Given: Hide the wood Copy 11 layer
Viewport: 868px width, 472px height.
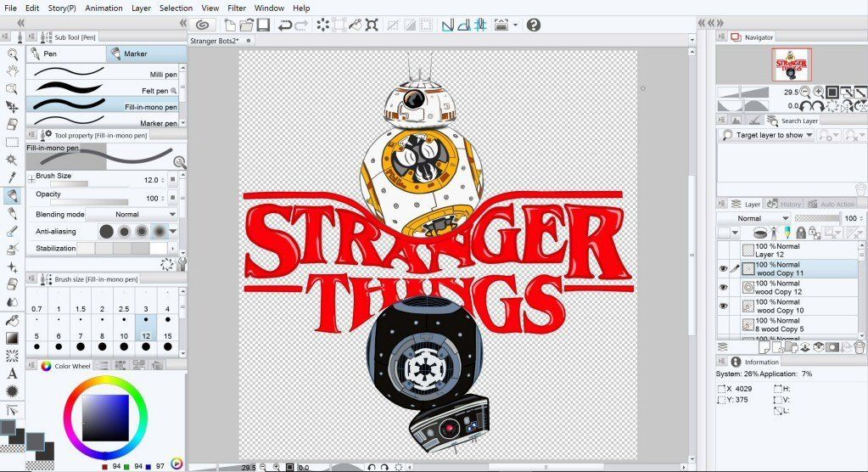Looking at the screenshot, I should (x=723, y=269).
